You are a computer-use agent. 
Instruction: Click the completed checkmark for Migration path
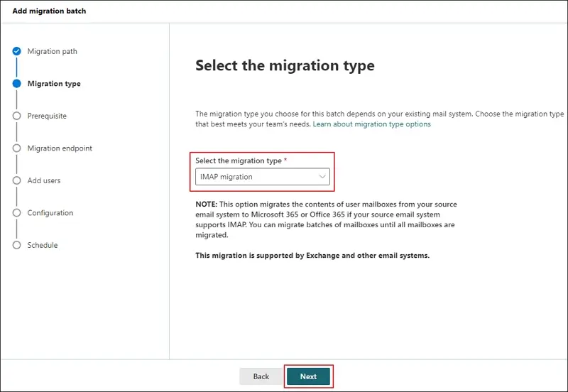point(16,51)
